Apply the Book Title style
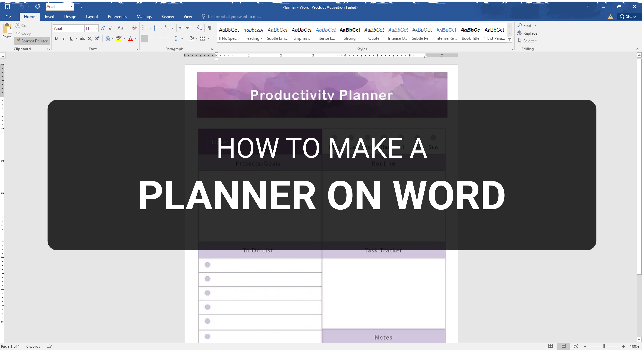The image size is (644, 350). [470, 33]
